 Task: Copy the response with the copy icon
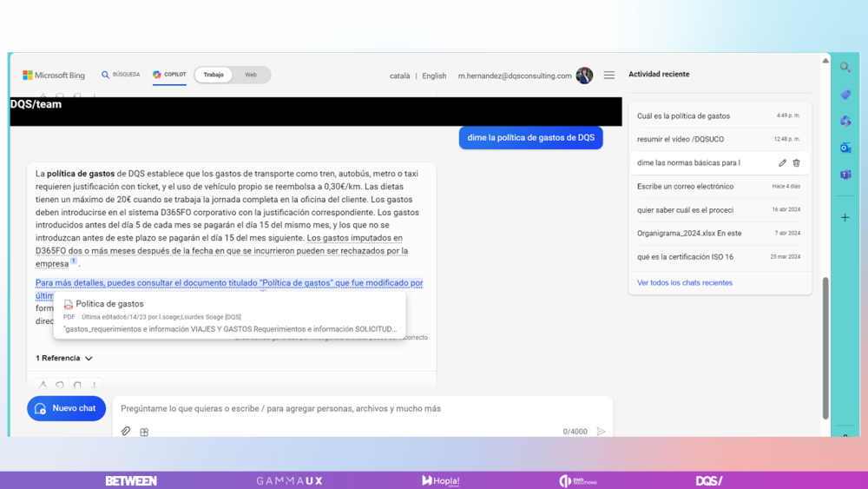[77, 384]
